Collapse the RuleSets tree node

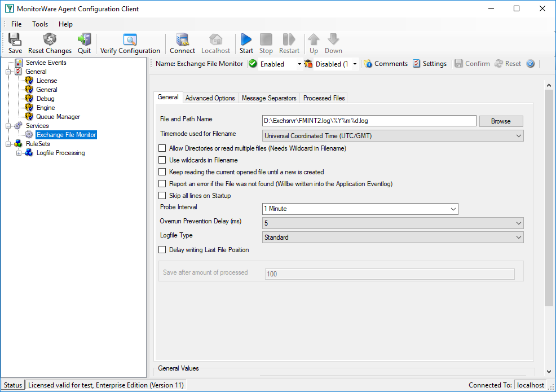8,144
